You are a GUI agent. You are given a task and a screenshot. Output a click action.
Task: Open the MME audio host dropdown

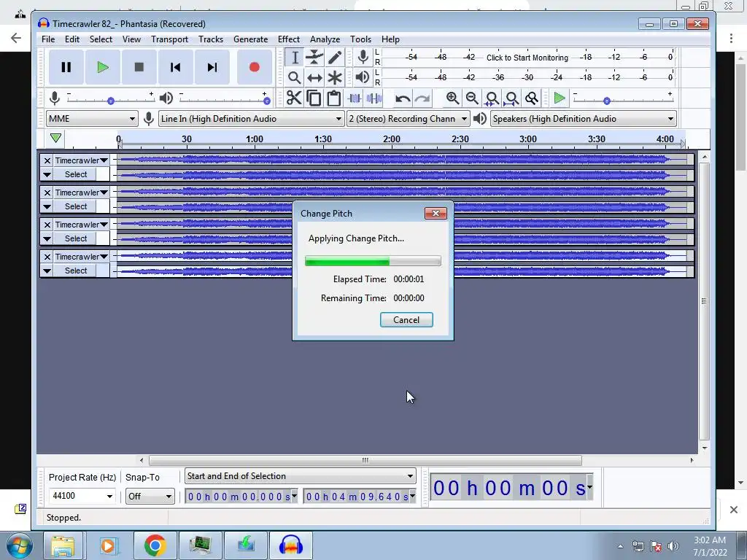click(92, 119)
